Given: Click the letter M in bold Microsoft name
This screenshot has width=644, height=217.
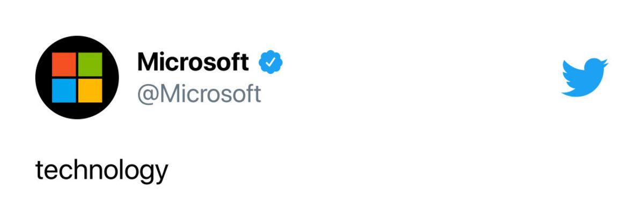Looking at the screenshot, I should (x=148, y=63).
